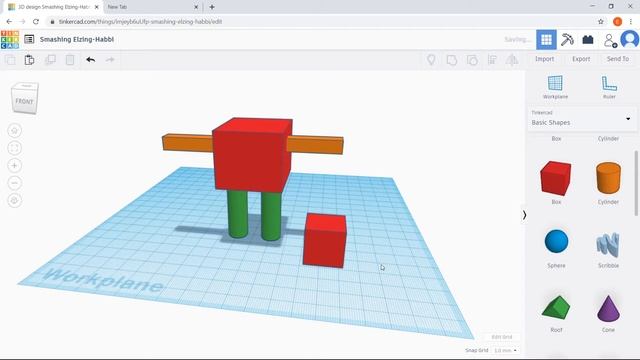Click the Group shapes icon

click(451, 60)
